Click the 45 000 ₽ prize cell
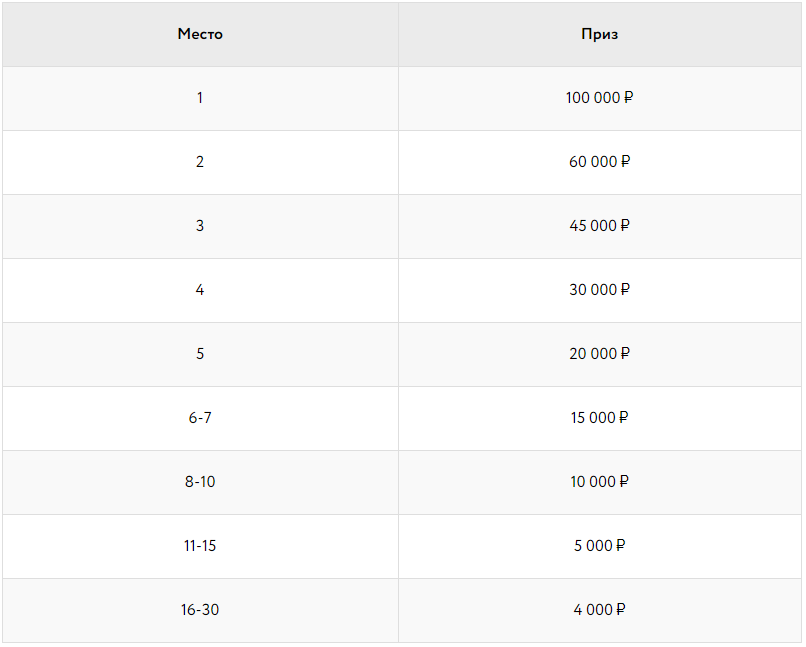Viewport: 806px width, 647px height. pos(600,226)
